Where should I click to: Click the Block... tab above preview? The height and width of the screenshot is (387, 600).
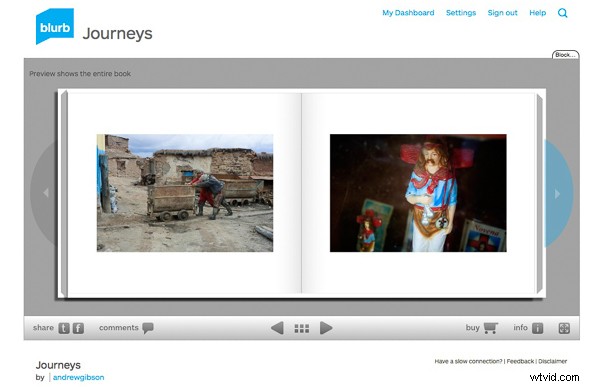(565, 55)
